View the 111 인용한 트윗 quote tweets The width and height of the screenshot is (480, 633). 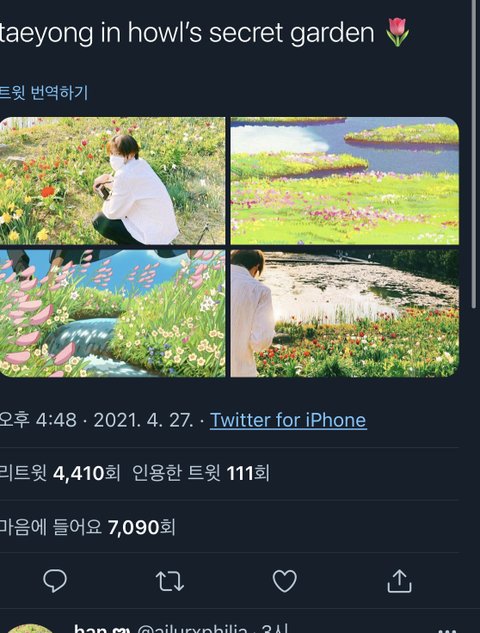201,473
